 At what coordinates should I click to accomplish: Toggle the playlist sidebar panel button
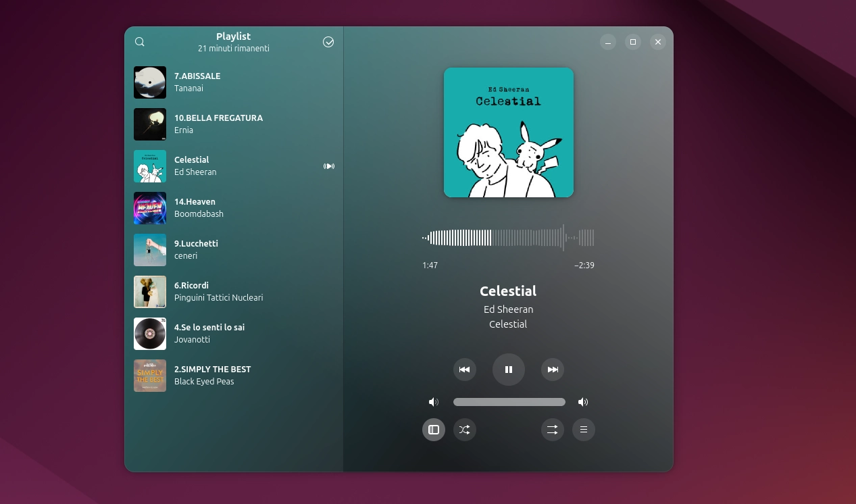point(434,430)
